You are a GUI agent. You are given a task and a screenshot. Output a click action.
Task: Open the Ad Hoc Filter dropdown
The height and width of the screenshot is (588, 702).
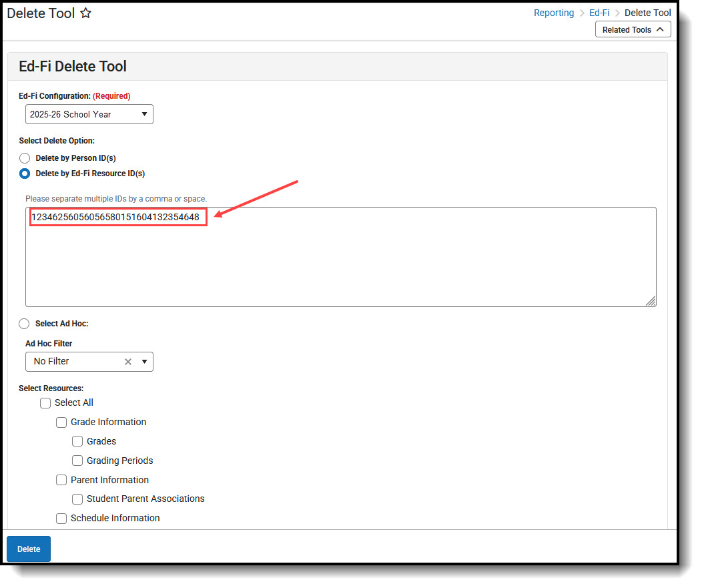tap(144, 361)
